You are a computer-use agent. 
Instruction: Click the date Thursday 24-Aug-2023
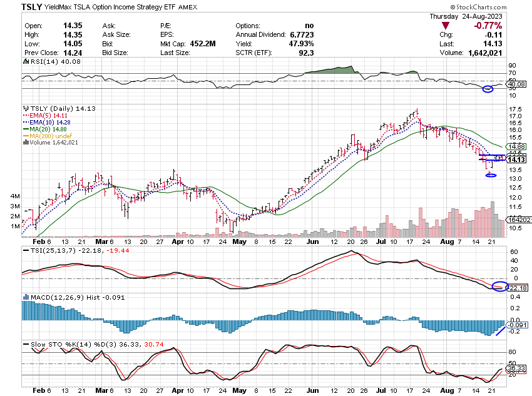click(x=466, y=16)
